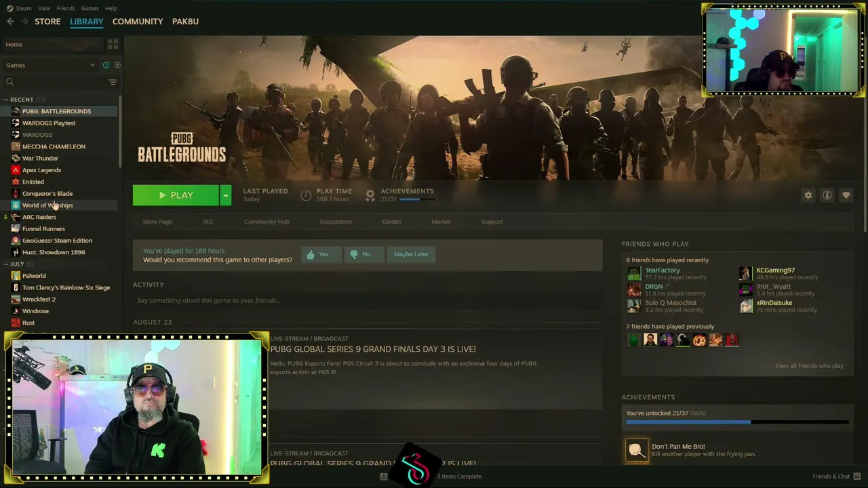This screenshot has height=488, width=868.
Task: Click the Enlisted icon in sidebar
Action: click(x=16, y=182)
